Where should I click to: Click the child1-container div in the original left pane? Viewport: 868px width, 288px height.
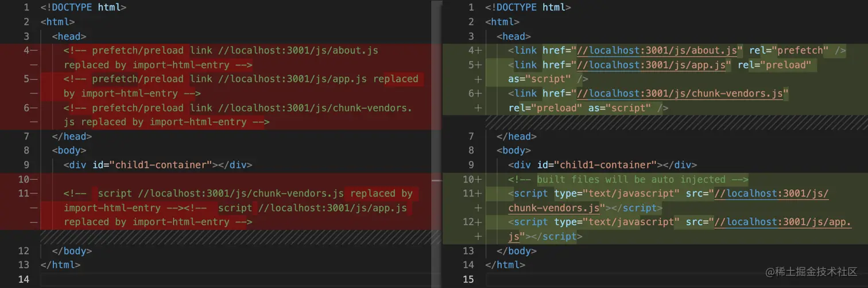[158, 165]
